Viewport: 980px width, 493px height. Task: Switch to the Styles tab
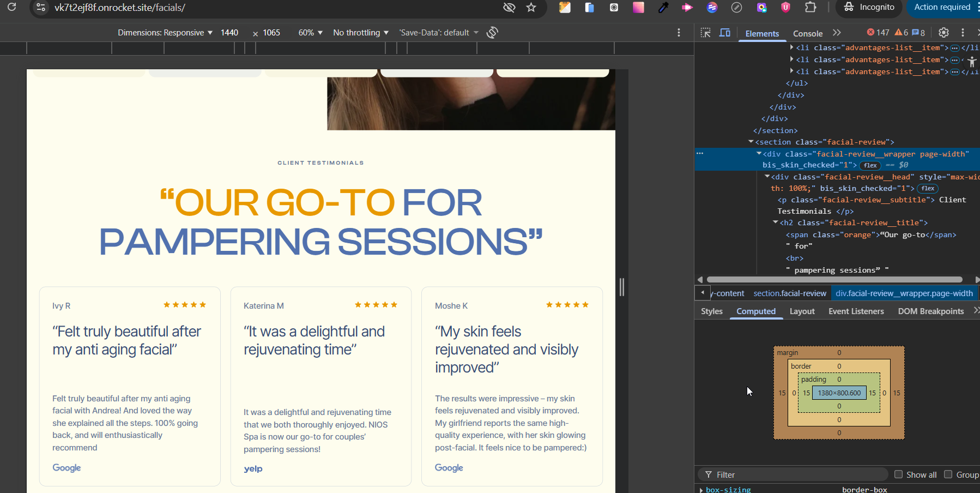712,311
